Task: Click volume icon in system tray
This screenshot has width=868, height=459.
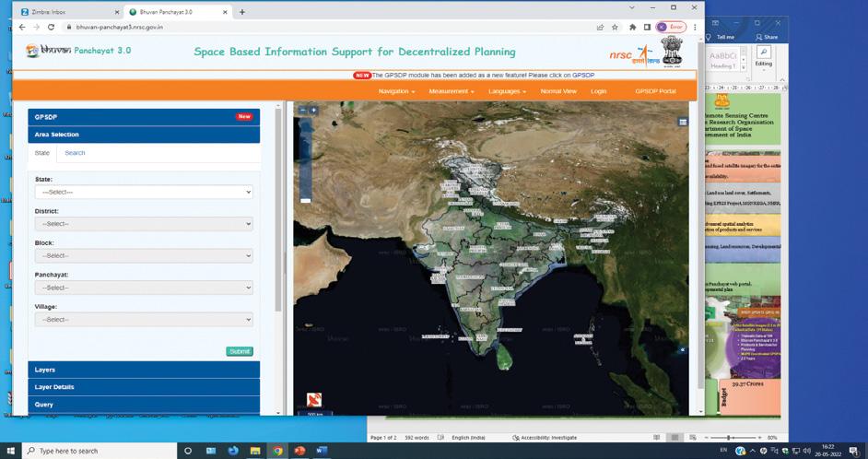Action: pos(807,451)
